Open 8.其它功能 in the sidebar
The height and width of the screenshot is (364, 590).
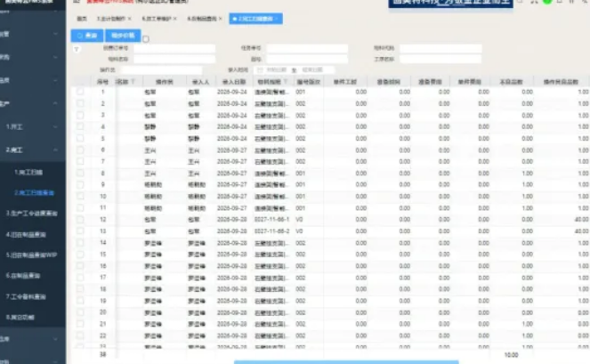point(20,317)
